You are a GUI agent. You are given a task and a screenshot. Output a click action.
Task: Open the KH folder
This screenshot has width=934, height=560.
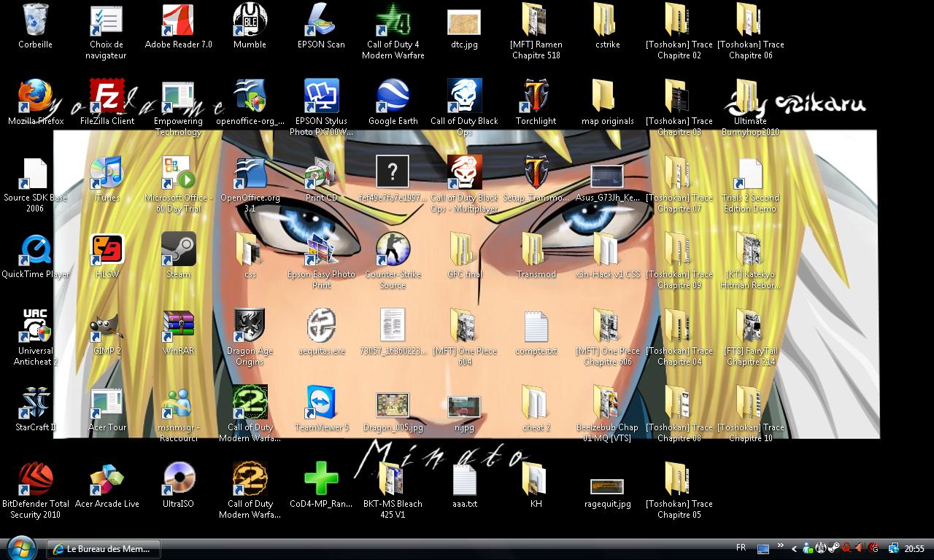[536, 479]
